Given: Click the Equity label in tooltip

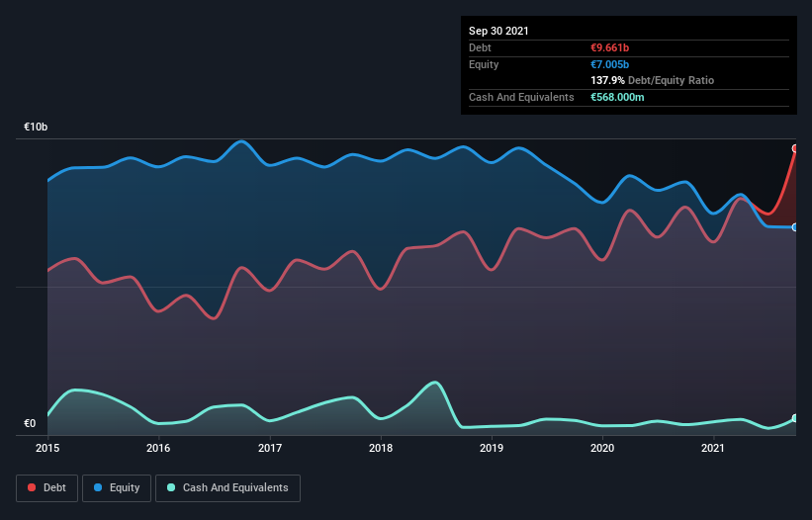Looking at the screenshot, I should click(484, 64).
